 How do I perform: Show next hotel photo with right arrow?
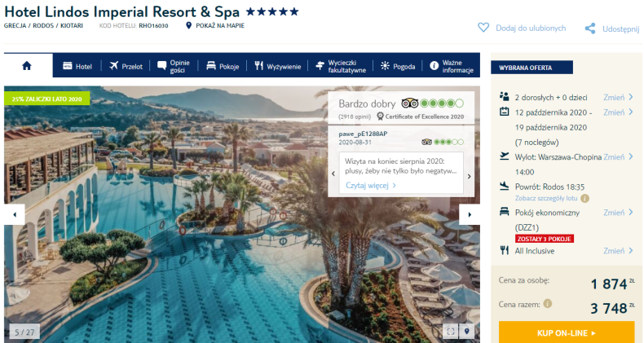click(470, 214)
